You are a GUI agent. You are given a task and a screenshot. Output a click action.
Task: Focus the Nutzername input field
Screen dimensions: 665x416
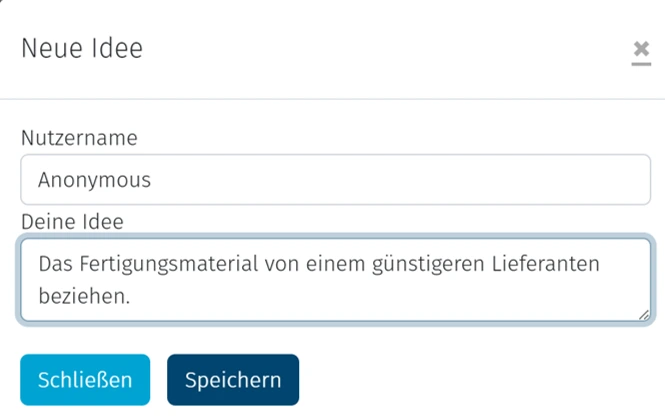335,180
